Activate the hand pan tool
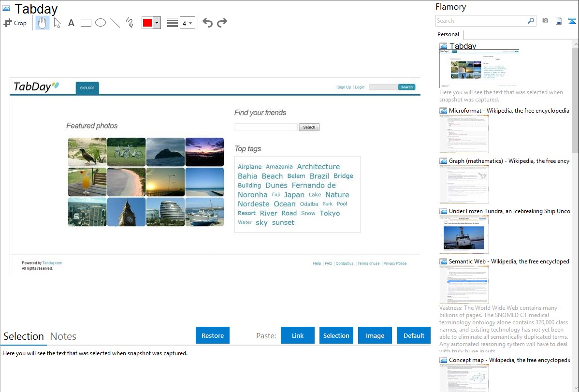 (43, 23)
